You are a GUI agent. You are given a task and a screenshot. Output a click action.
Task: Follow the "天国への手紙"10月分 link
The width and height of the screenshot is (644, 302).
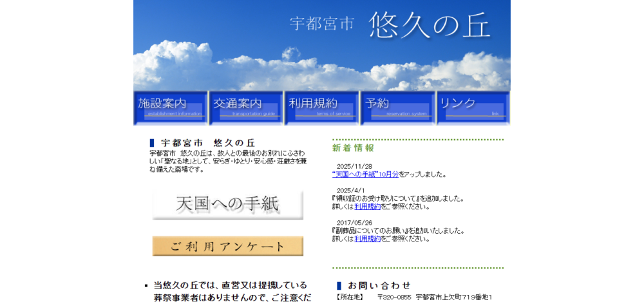(365, 175)
